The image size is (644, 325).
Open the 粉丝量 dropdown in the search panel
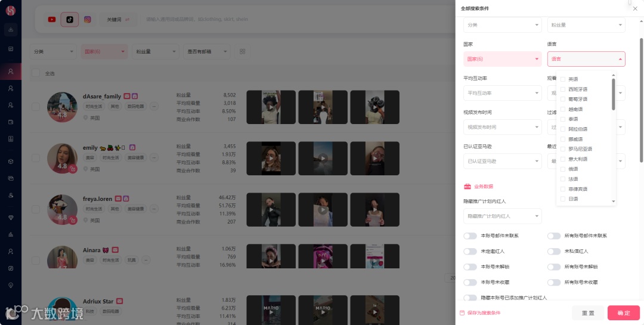586,25
